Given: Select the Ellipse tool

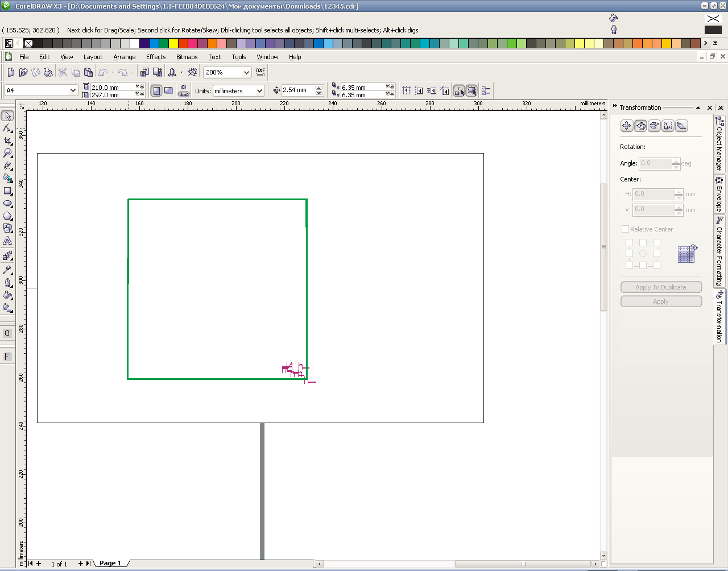Looking at the screenshot, I should 7,203.
